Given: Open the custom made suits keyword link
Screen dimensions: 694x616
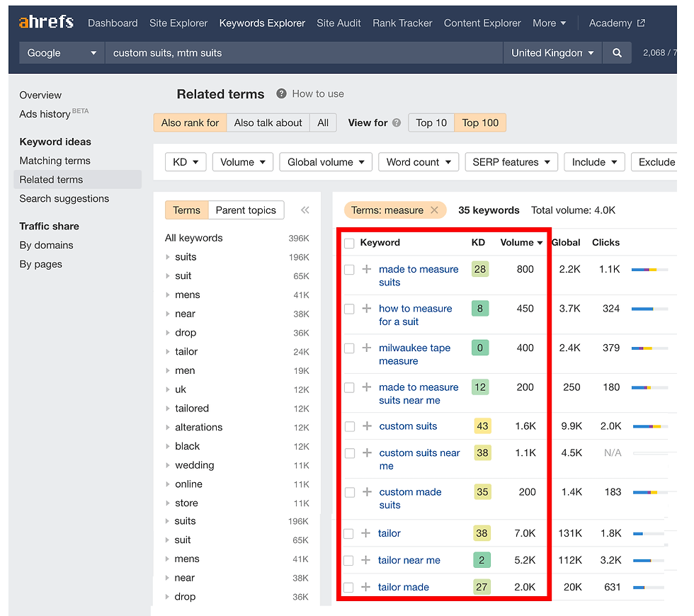Looking at the screenshot, I should click(410, 498).
